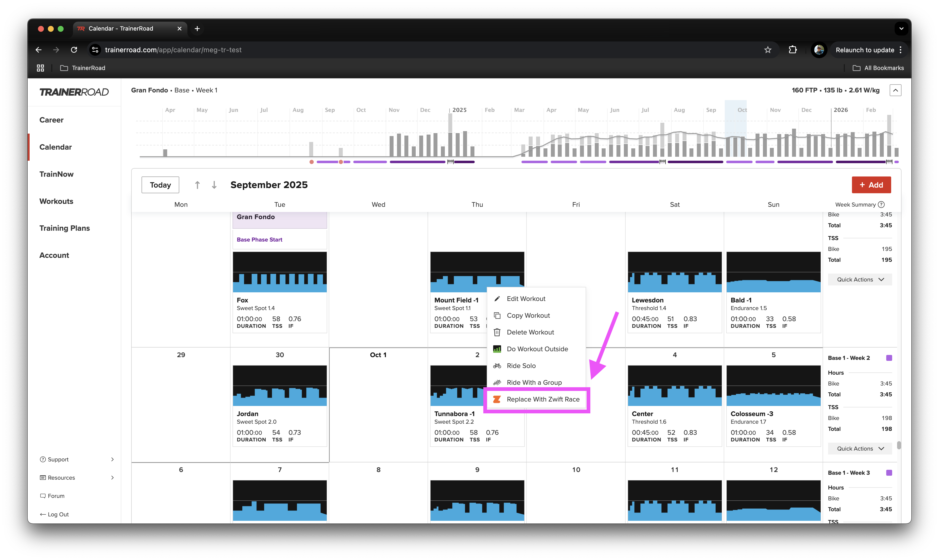The image size is (939, 560).
Task: Go back to the previous page
Action: pos(38,50)
